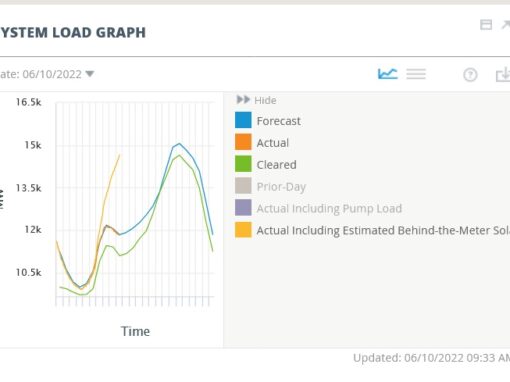This screenshot has width=510, height=382.
Task: Click the orange Actual color swatch
Action: (x=243, y=142)
